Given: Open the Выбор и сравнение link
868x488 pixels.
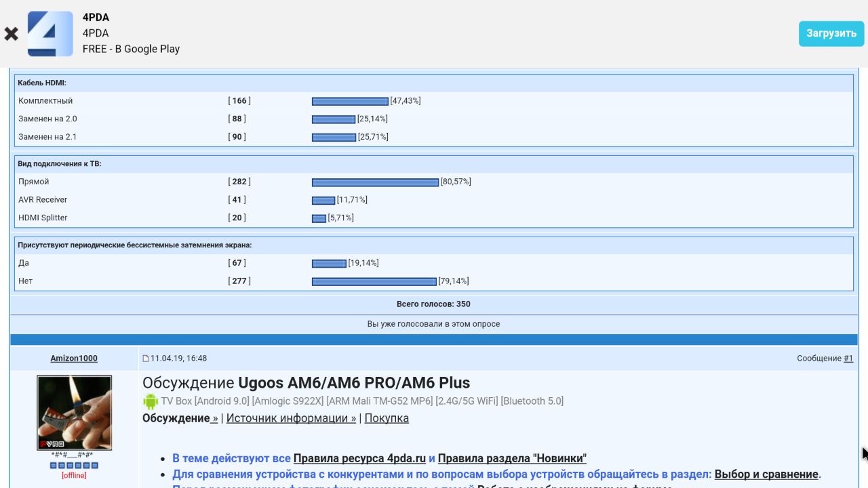Looking at the screenshot, I should (766, 474).
